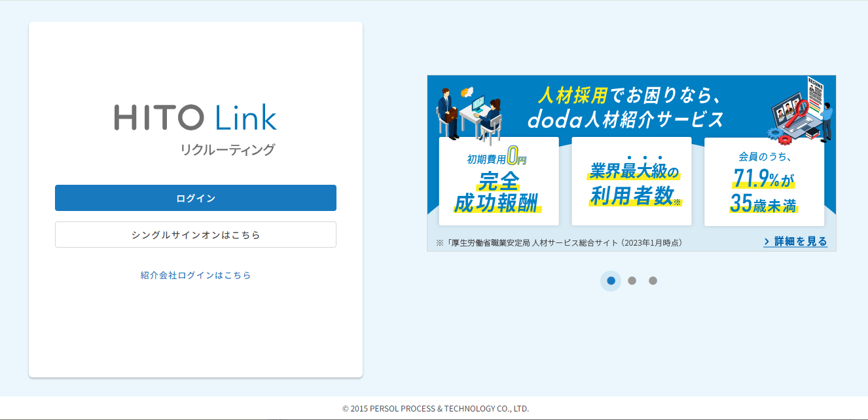Follow the 紹介会社ログインはこちら link
The height and width of the screenshot is (420, 868).
pyautogui.click(x=196, y=275)
